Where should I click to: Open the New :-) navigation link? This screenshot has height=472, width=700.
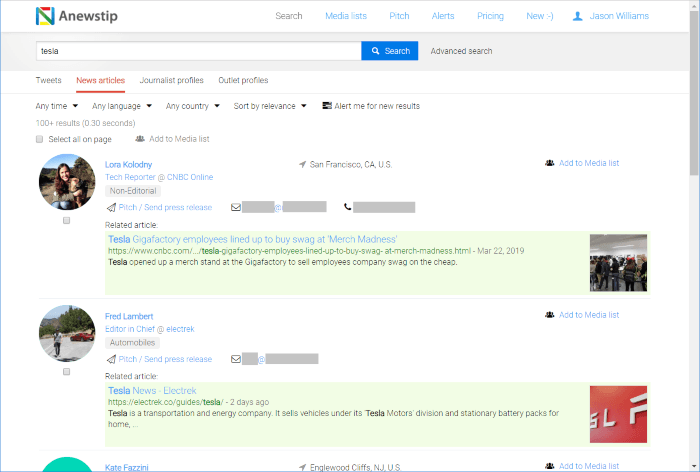click(540, 16)
